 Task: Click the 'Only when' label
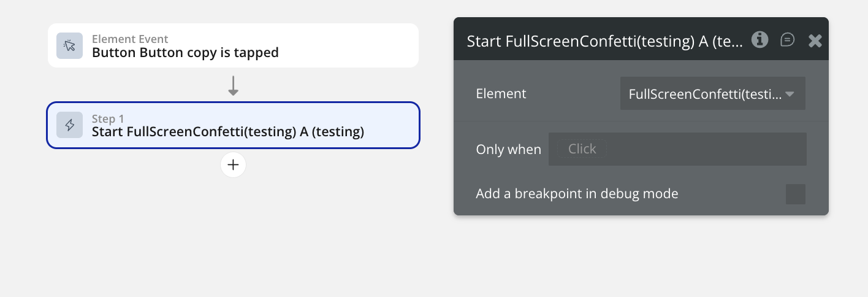coord(508,149)
